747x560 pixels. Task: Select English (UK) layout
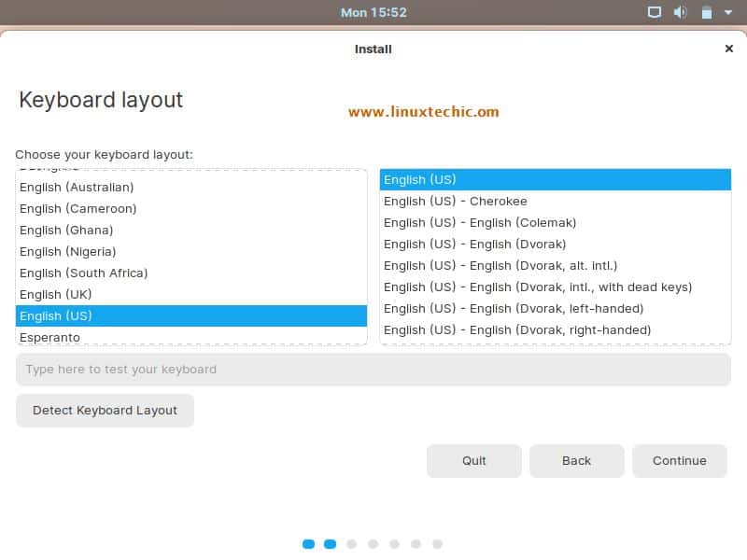click(x=191, y=294)
